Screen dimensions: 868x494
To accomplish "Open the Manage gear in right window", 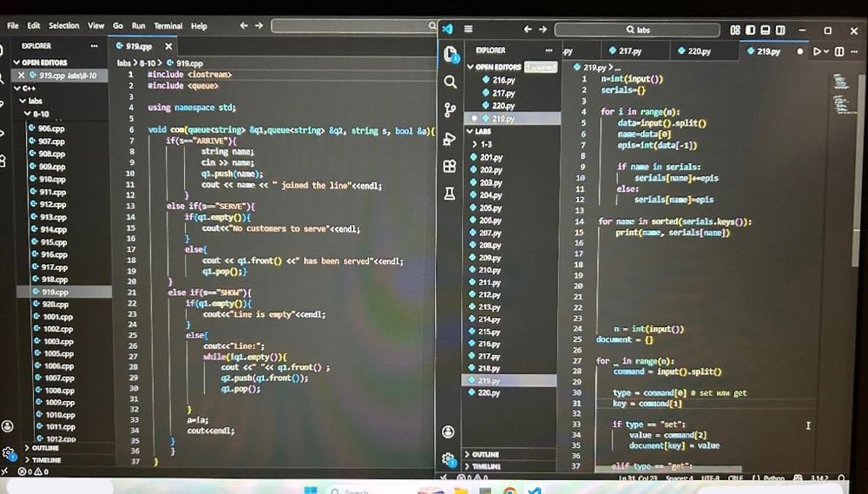I will coord(449,459).
